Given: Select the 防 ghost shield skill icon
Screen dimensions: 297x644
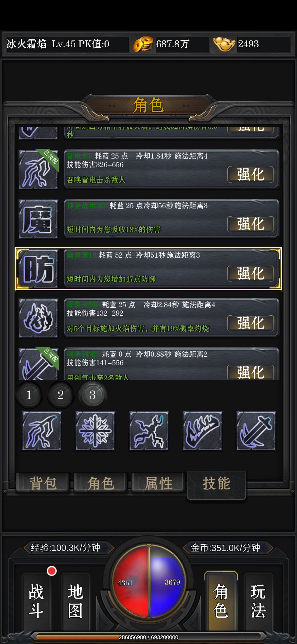Looking at the screenshot, I should coord(38,269).
